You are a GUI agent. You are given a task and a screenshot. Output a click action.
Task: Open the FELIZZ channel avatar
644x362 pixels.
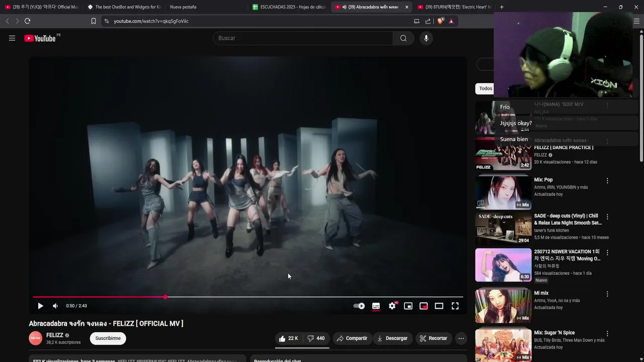point(36,338)
